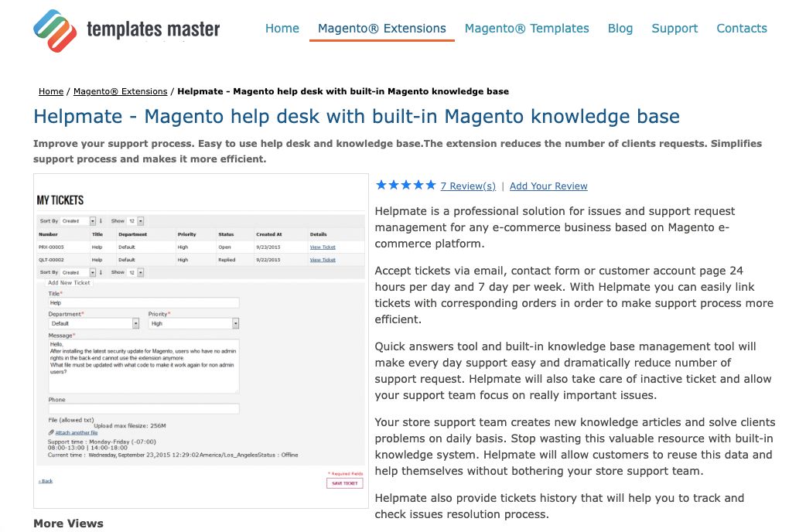
Task: Click the five-star rating icon
Action: tap(405, 186)
